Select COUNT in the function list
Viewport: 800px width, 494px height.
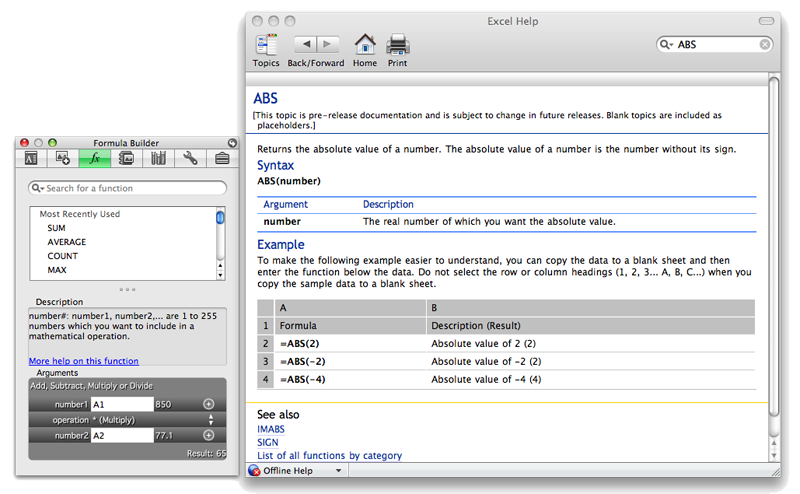[x=63, y=256]
